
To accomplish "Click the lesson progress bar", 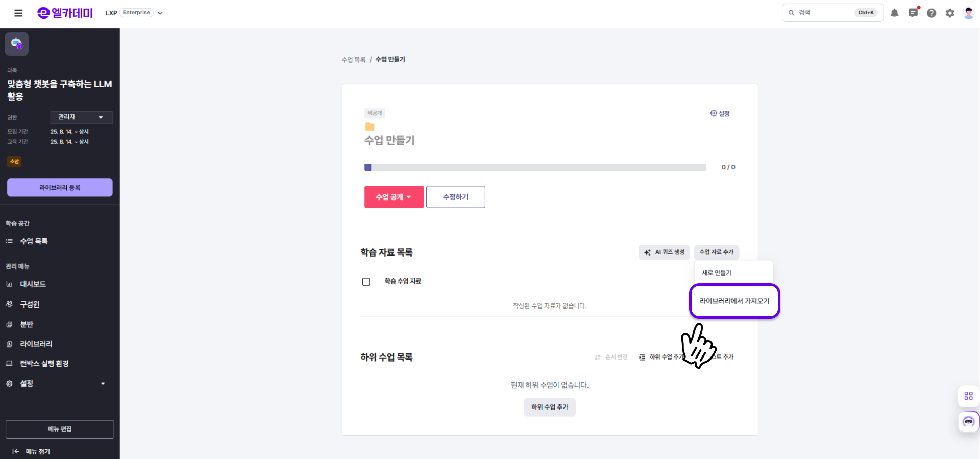I will pyautogui.click(x=535, y=167).
